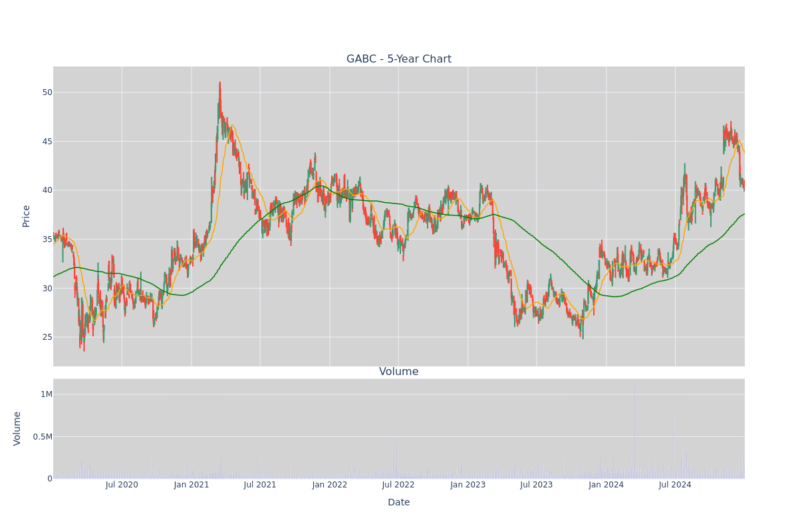Select the rotated "Price" y-axis label
This screenshot has height=532, width=798.
27,216
